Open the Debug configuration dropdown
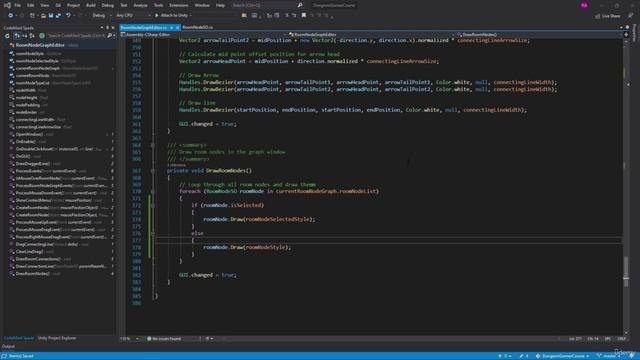 coord(102,16)
